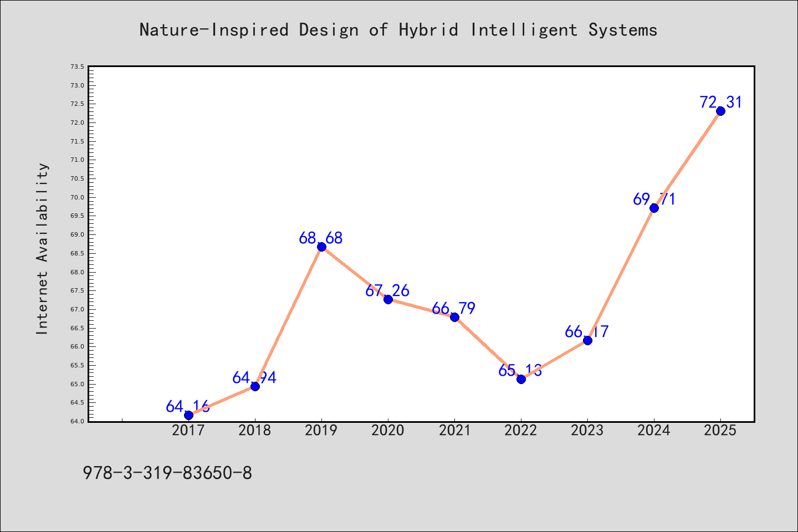The width and height of the screenshot is (798, 532).
Task: Click the y-axis tick label '73.5'
Action: coord(78,66)
